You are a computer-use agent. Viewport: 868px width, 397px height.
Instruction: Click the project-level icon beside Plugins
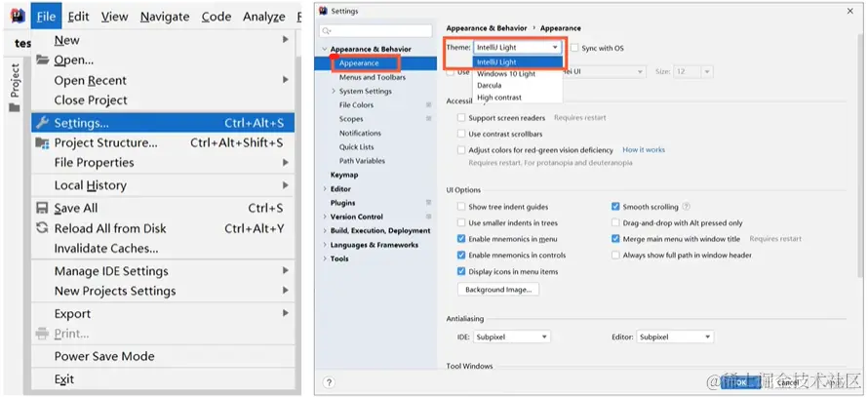(428, 203)
